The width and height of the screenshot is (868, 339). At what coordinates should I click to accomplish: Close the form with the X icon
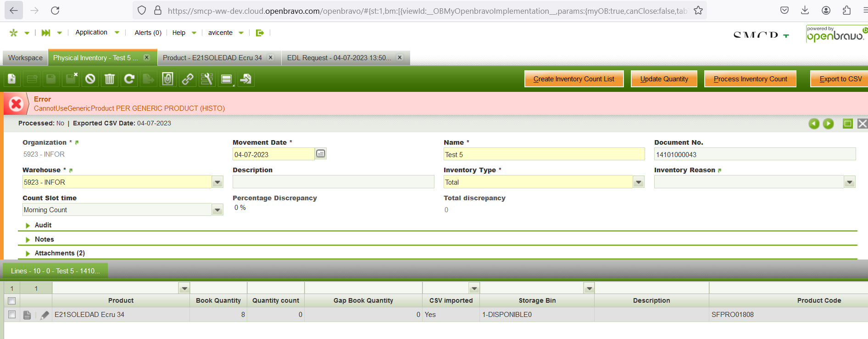pyautogui.click(x=862, y=124)
